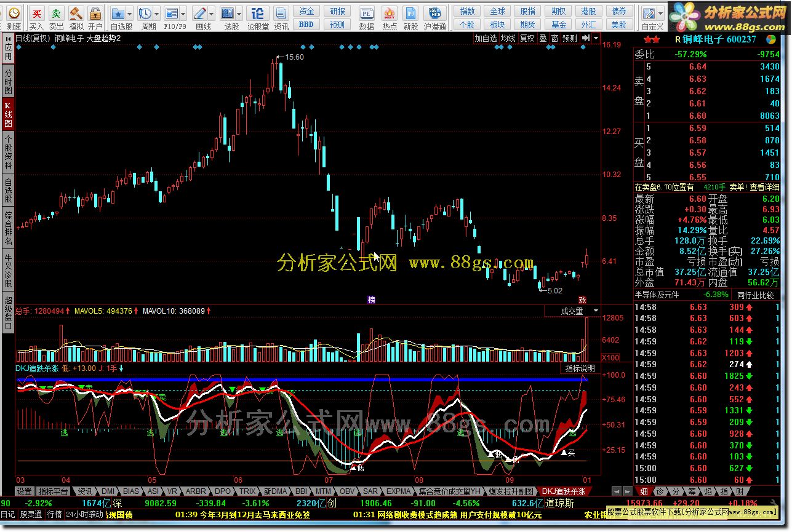This screenshot has height=532, width=792.
Task: Open dropdown arrow next to 画线
Action: (x=211, y=13)
